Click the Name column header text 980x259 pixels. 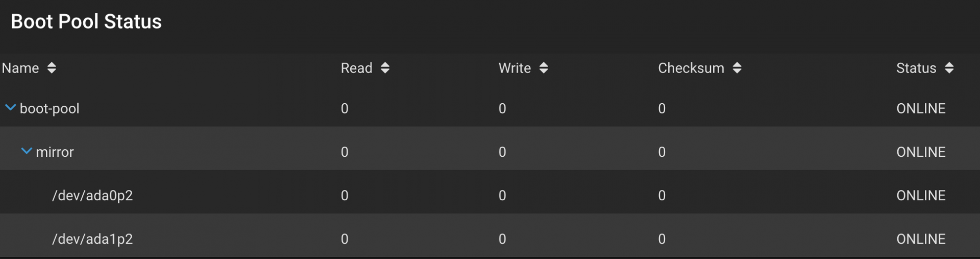pyautogui.click(x=20, y=68)
